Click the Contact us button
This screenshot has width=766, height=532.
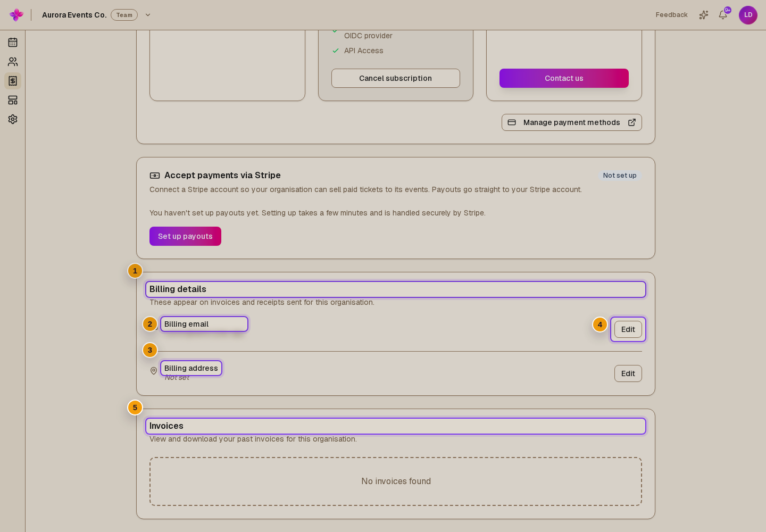[x=564, y=78]
